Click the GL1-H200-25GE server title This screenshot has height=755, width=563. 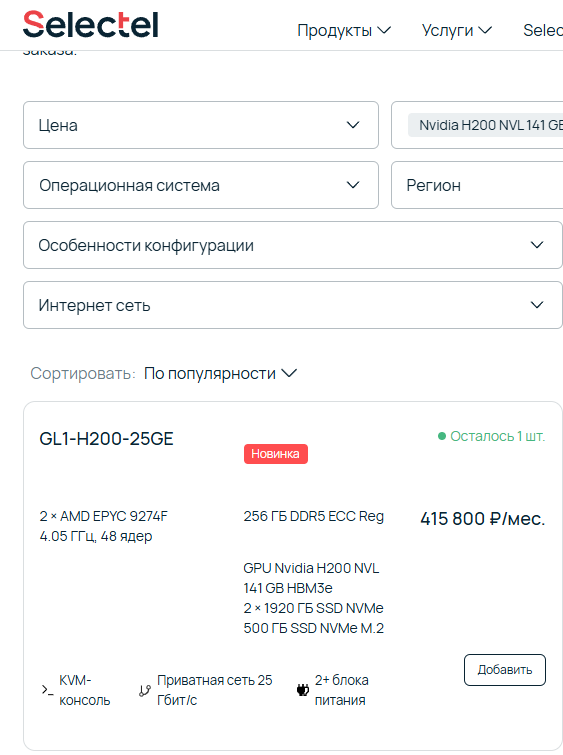106,439
